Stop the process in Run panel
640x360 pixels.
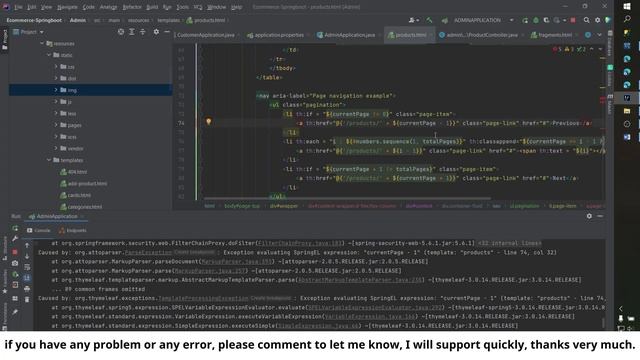click(15, 252)
